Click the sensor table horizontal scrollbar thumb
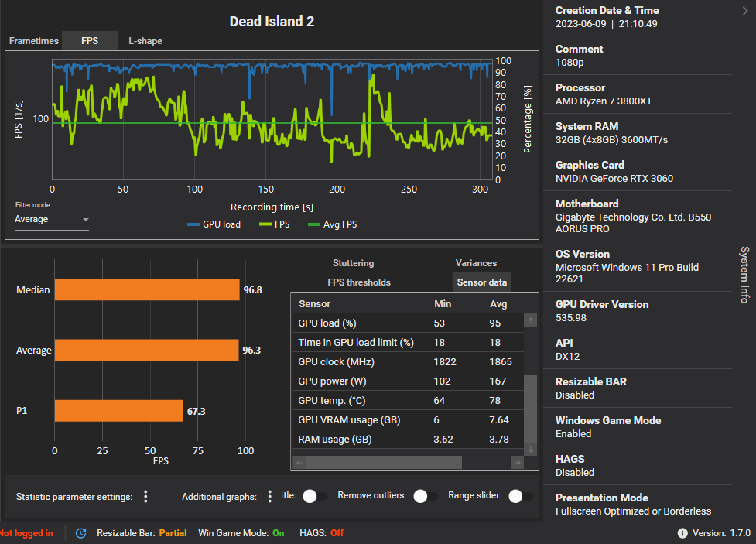Screen dimensions: 756x544 384,463
